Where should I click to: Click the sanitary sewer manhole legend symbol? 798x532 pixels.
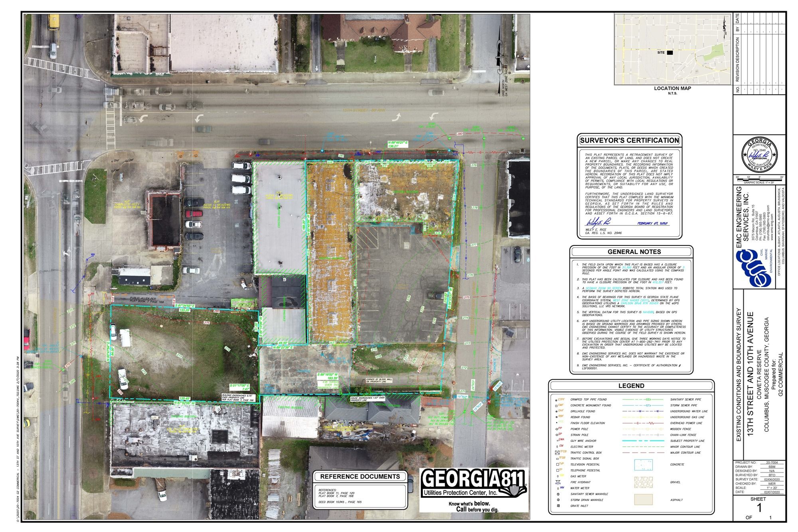(558, 494)
